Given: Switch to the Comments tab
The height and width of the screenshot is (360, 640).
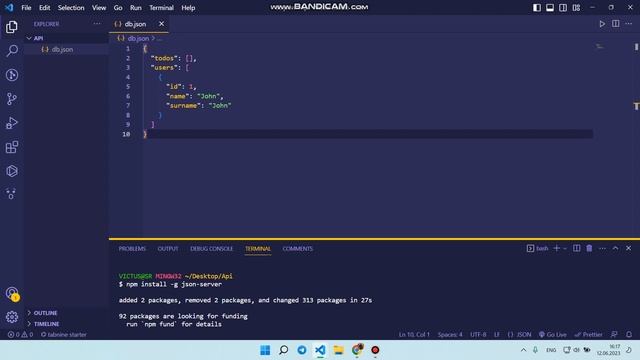Looking at the screenshot, I should click(x=298, y=249).
